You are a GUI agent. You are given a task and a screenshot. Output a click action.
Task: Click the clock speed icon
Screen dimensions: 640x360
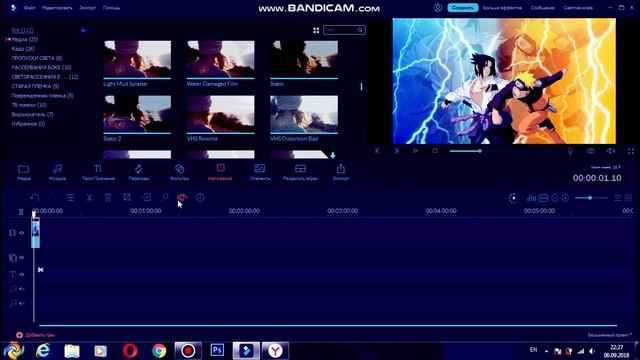(x=200, y=198)
